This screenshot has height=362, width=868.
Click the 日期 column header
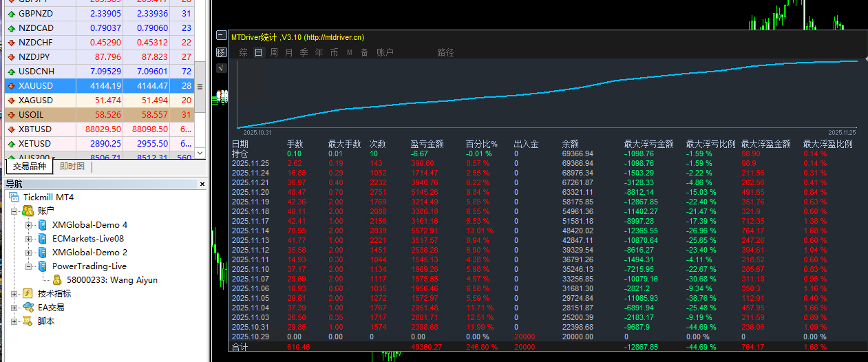pyautogui.click(x=240, y=145)
